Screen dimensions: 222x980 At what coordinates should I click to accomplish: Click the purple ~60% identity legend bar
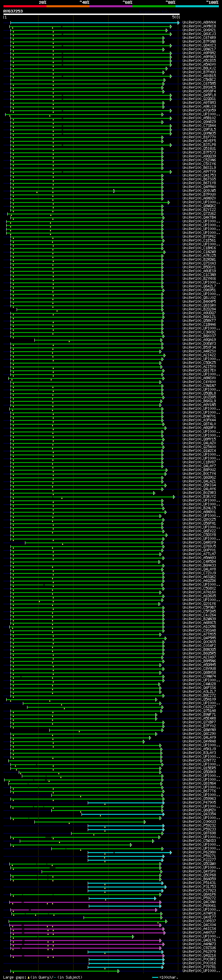(x=111, y=6)
